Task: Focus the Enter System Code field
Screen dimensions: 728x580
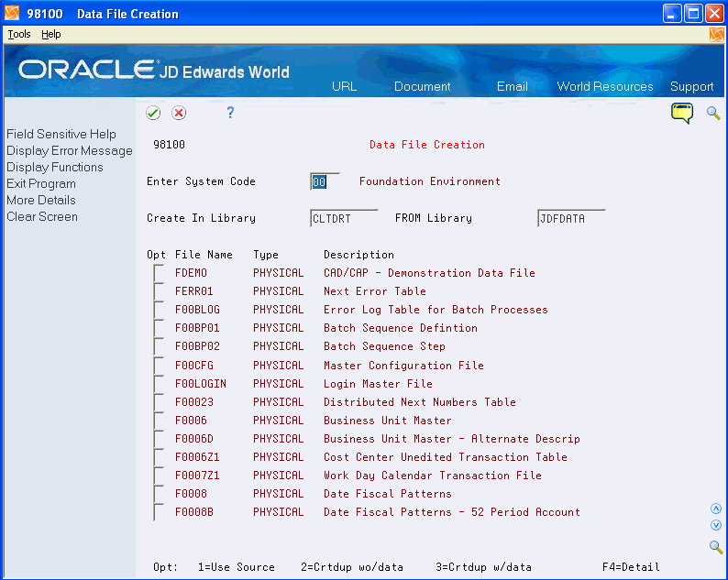Action: (324, 181)
